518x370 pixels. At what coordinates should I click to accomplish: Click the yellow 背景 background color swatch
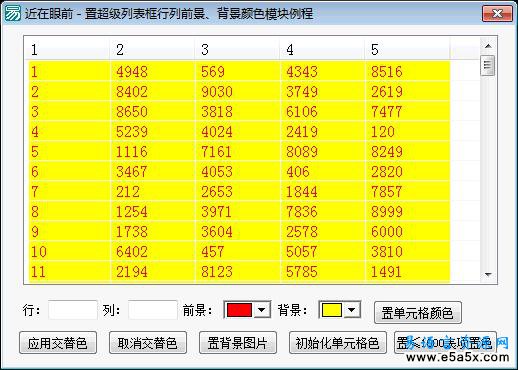pos(332,310)
